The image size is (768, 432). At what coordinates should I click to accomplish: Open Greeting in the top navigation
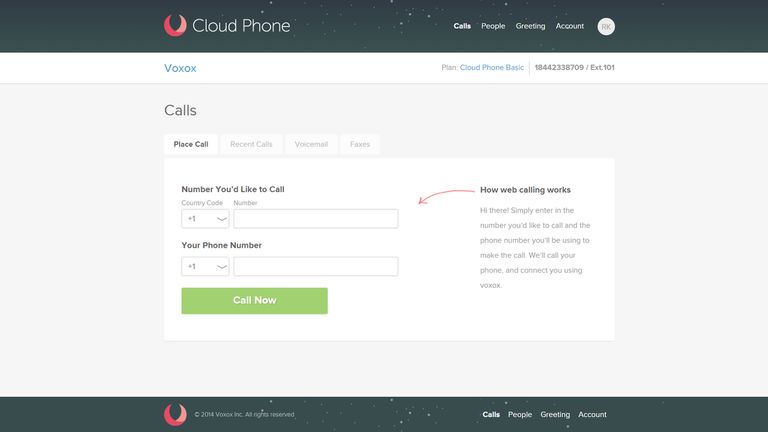click(530, 26)
